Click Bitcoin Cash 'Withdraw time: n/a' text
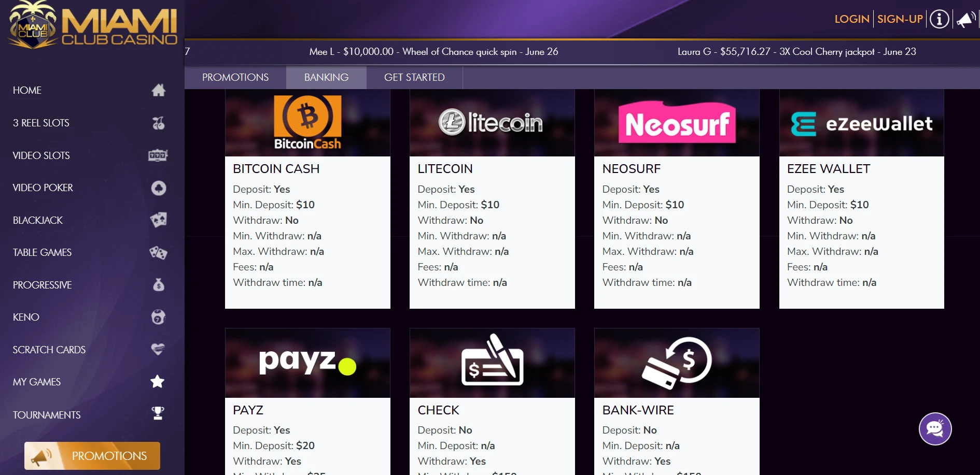980x475 pixels. click(278, 282)
